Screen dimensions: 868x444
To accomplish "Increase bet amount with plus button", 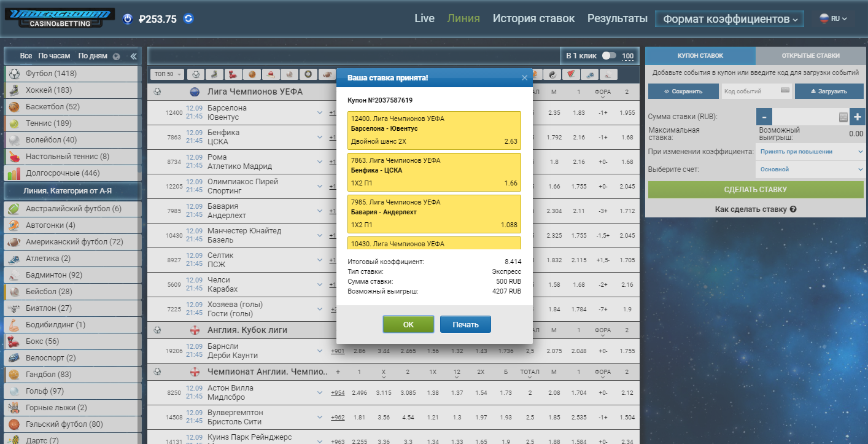I will click(858, 117).
